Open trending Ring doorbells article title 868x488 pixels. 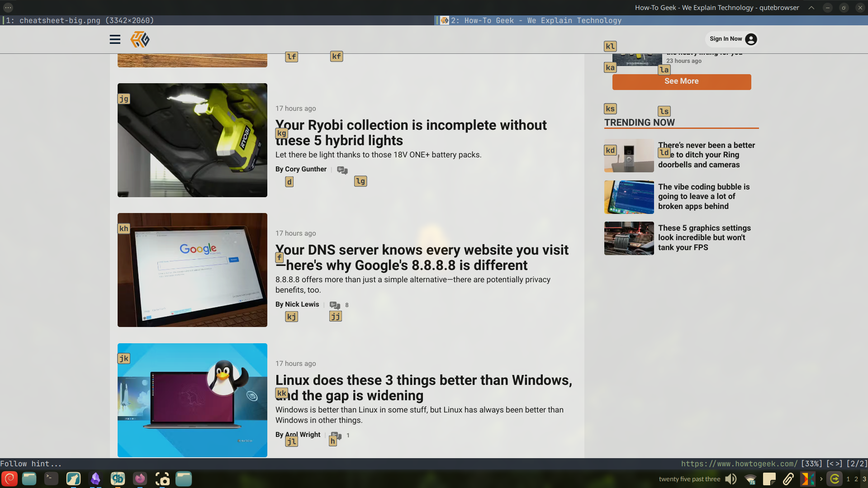pyautogui.click(x=706, y=155)
